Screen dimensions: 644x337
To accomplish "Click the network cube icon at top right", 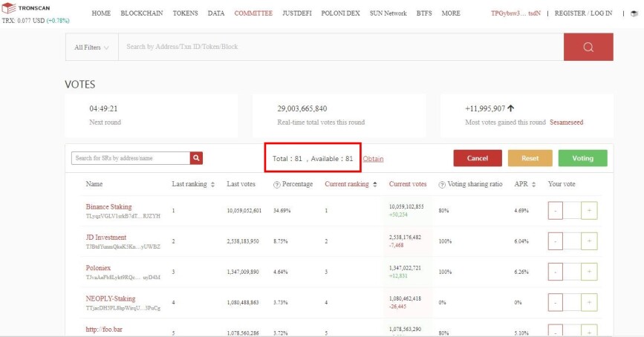I will pyautogui.click(x=634, y=13).
